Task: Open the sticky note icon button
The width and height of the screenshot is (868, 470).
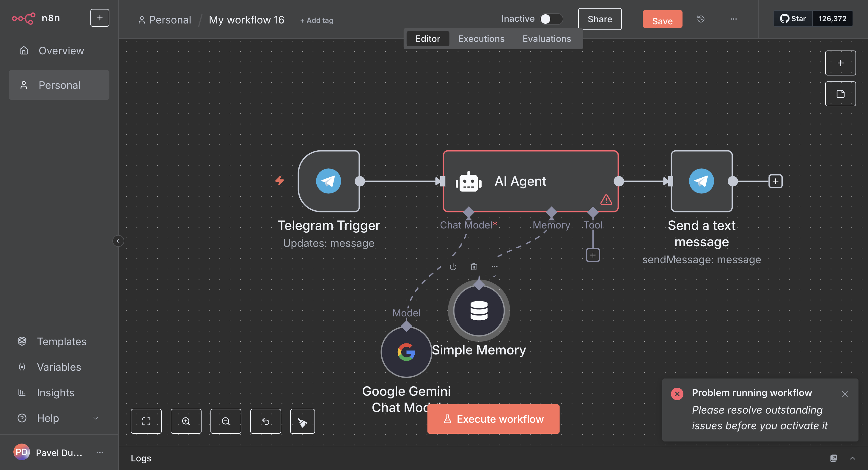Action: (840, 94)
